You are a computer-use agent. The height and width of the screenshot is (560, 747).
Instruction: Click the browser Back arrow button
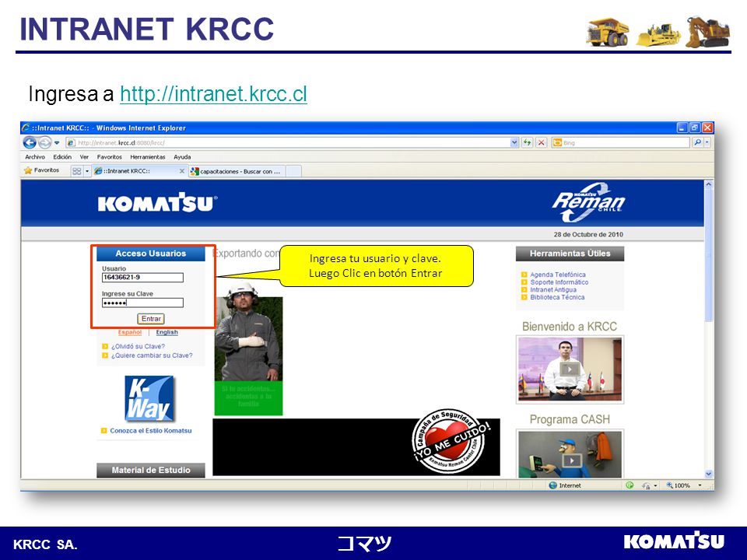(x=30, y=142)
